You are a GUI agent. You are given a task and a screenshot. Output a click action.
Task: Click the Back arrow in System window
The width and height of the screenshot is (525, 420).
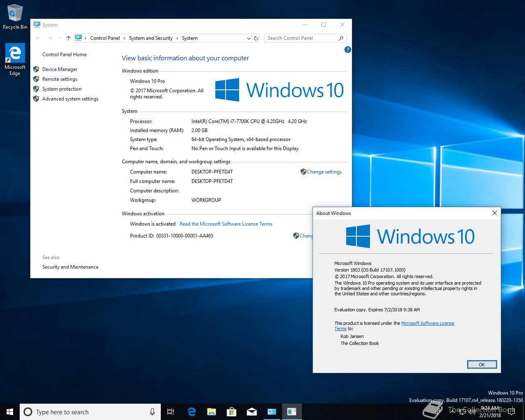[x=38, y=38]
